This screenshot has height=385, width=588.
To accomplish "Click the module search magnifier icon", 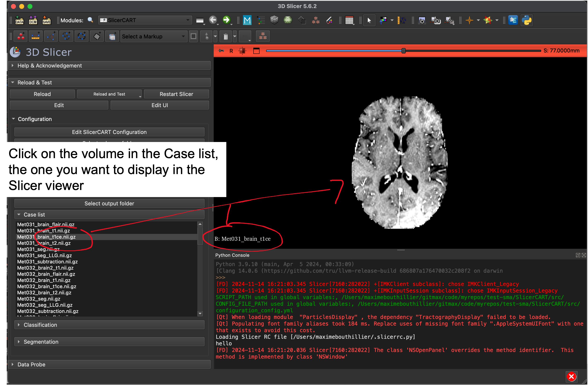I will click(x=90, y=20).
